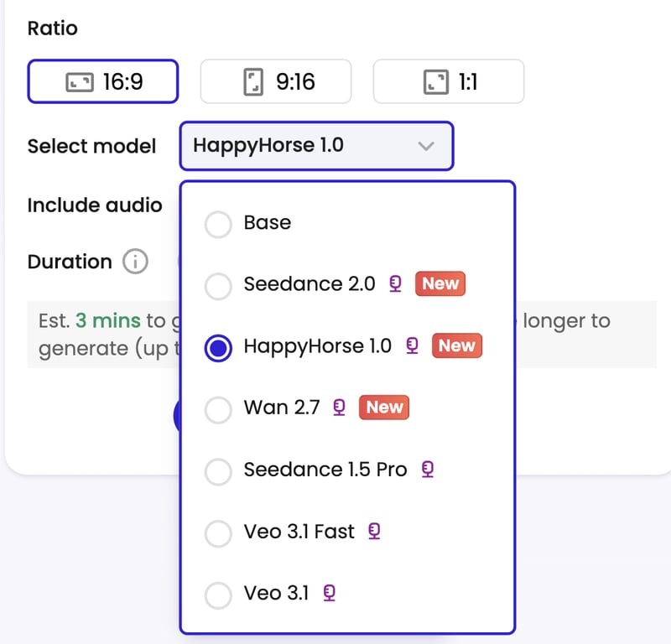Screen dimensions: 671x644
Task: Choose the 9:16 portrait ratio
Action: click(276, 81)
